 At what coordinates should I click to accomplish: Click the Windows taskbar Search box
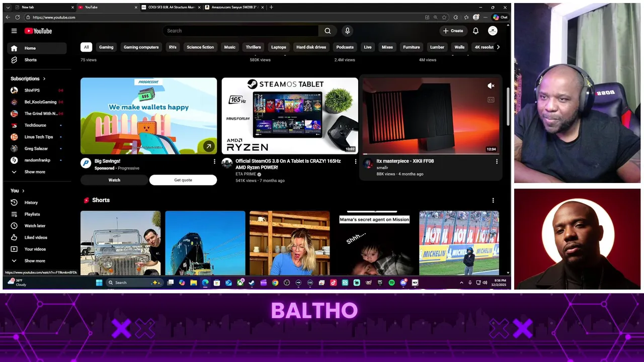pyautogui.click(x=134, y=283)
